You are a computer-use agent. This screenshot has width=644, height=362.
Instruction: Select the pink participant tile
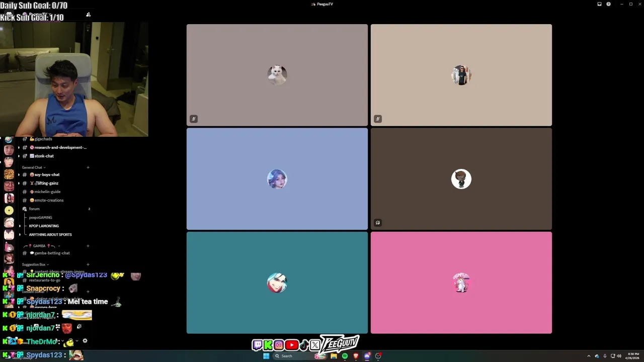(461, 283)
